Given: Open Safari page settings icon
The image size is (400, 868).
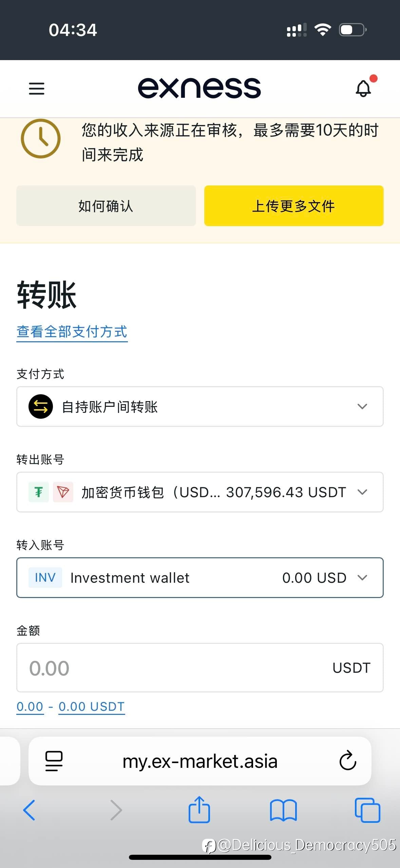Looking at the screenshot, I should tap(54, 761).
